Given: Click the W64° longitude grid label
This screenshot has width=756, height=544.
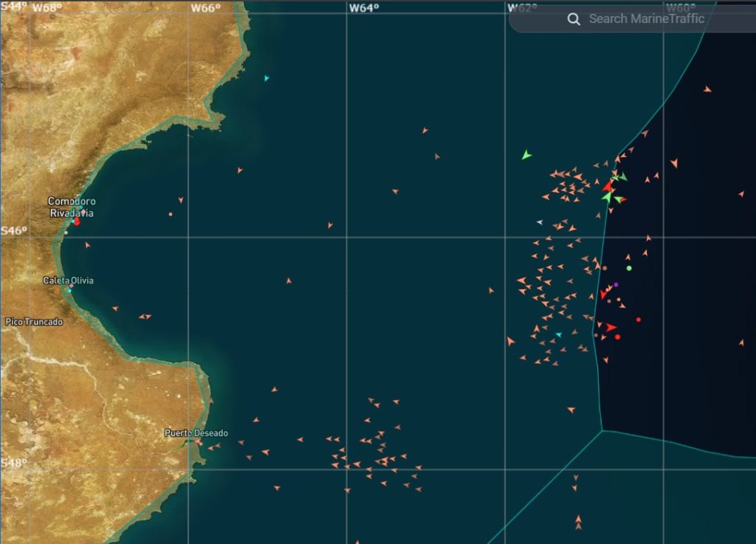Looking at the screenshot, I should 363,8.
